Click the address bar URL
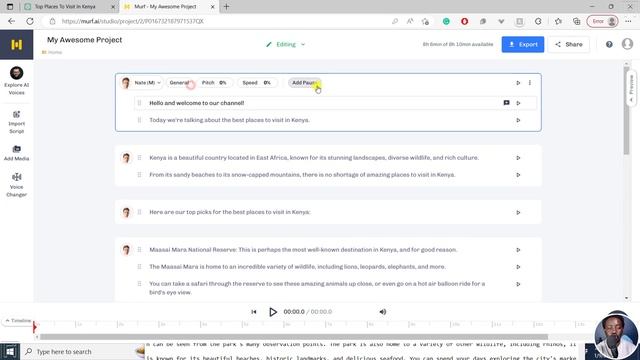This screenshot has width=640, height=360. click(x=133, y=21)
